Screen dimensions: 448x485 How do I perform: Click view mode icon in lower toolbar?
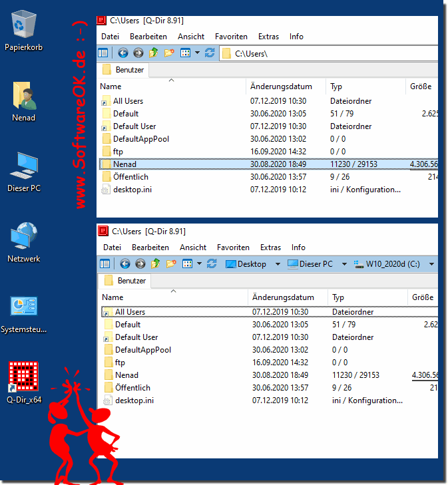[187, 264]
